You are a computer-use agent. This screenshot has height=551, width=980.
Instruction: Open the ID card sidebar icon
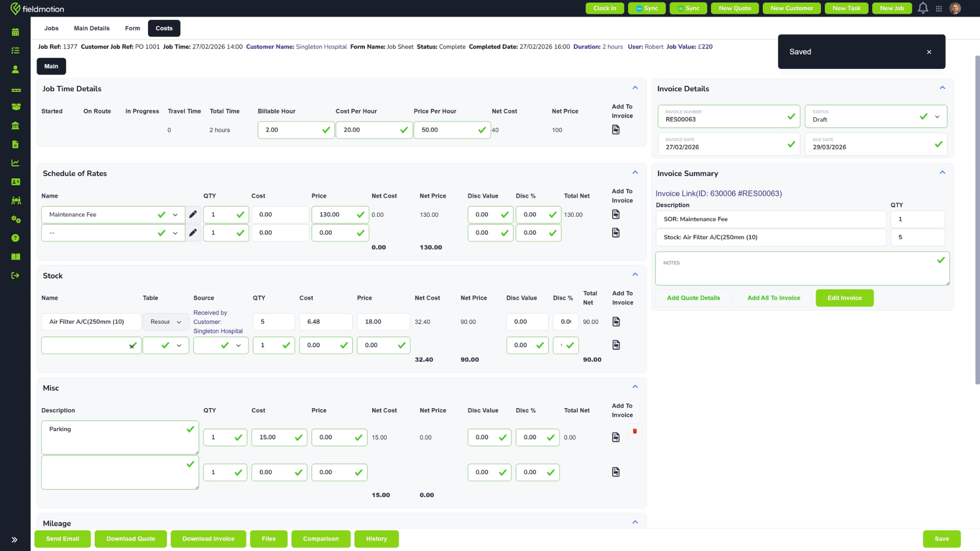coord(16,182)
